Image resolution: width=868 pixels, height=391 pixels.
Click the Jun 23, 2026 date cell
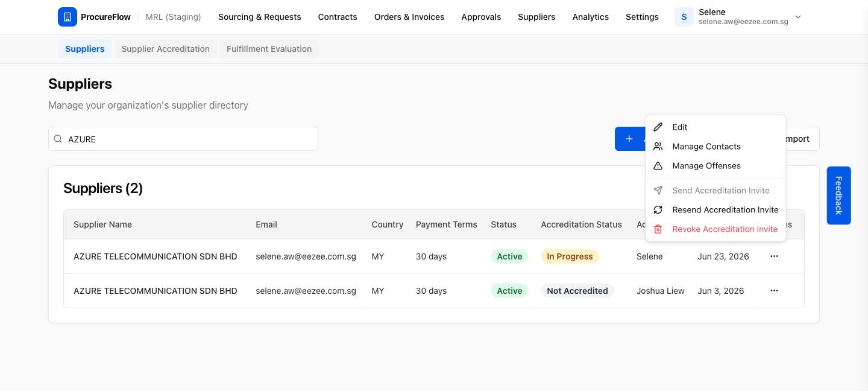[723, 256]
